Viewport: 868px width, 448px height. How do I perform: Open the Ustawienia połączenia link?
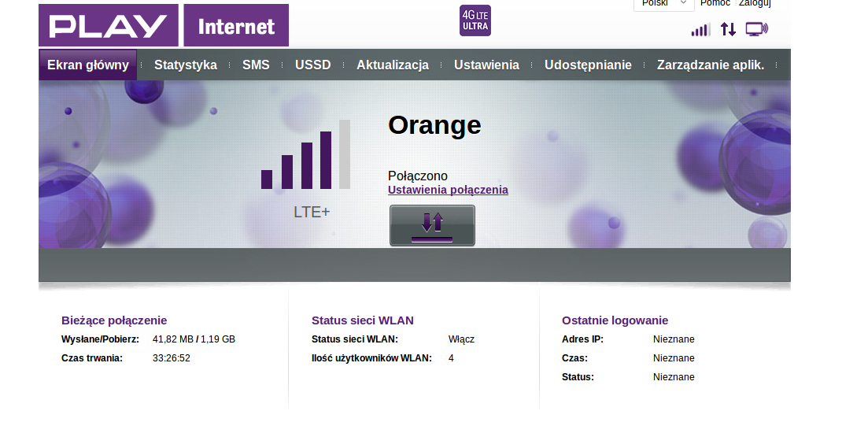click(448, 190)
